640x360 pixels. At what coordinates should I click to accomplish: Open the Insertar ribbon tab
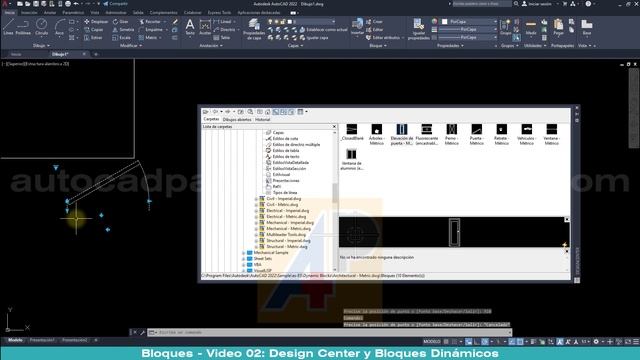[x=29, y=13]
